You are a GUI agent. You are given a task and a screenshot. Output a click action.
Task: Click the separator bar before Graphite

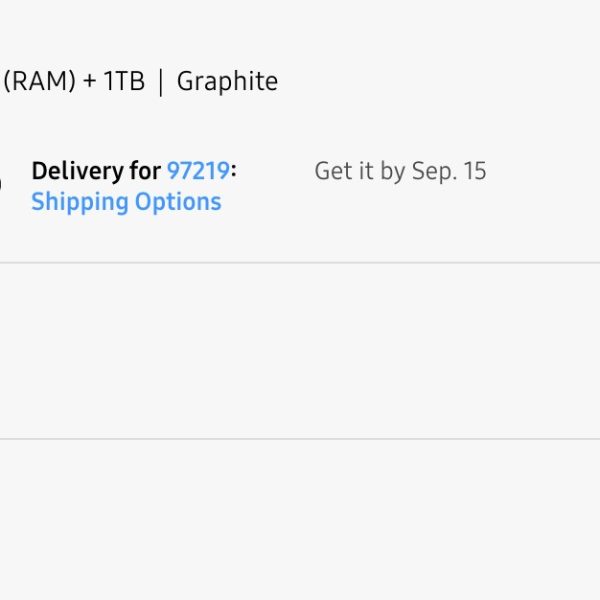click(161, 82)
